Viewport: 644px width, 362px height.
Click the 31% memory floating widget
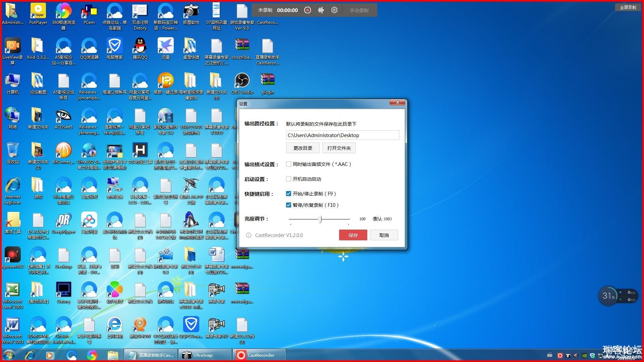(608, 296)
